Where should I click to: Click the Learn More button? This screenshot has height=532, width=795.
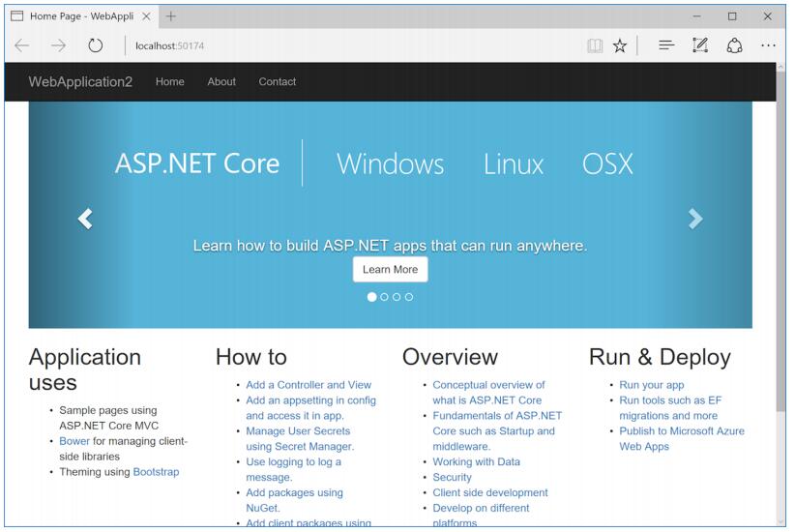(x=391, y=269)
